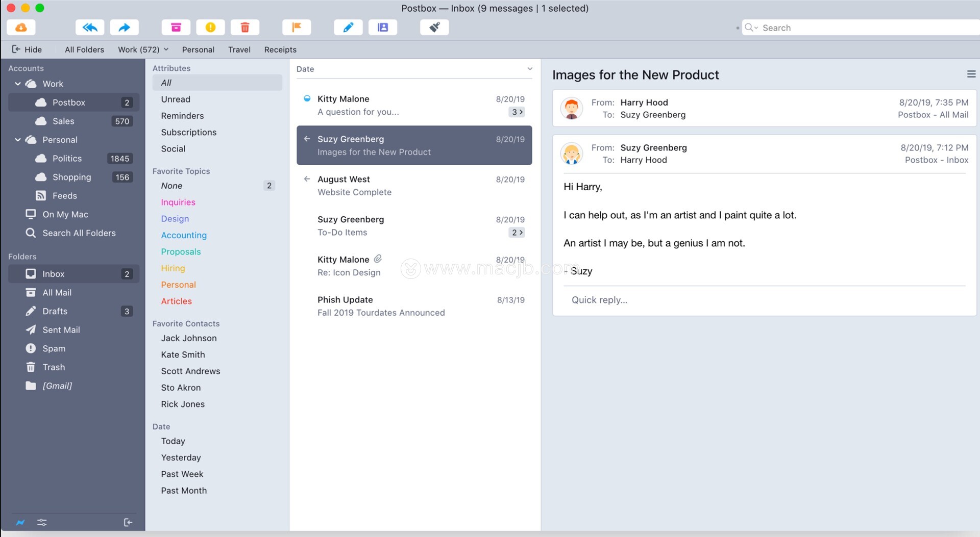Compose a new message with pencil icon
Screen dimensions: 980x537
348,28
